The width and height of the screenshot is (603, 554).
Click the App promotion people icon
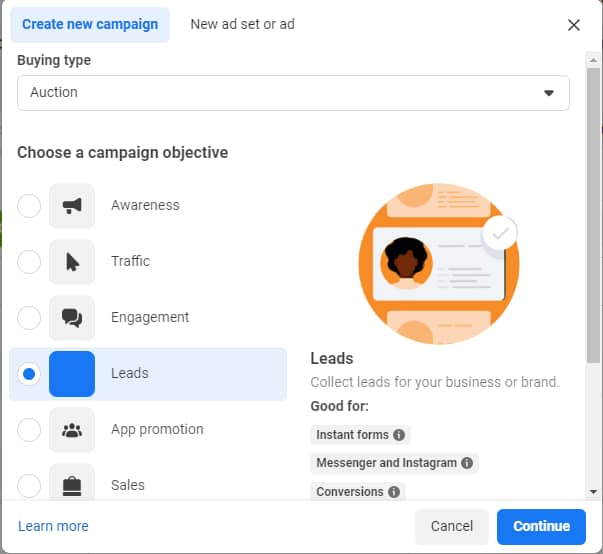click(x=72, y=430)
